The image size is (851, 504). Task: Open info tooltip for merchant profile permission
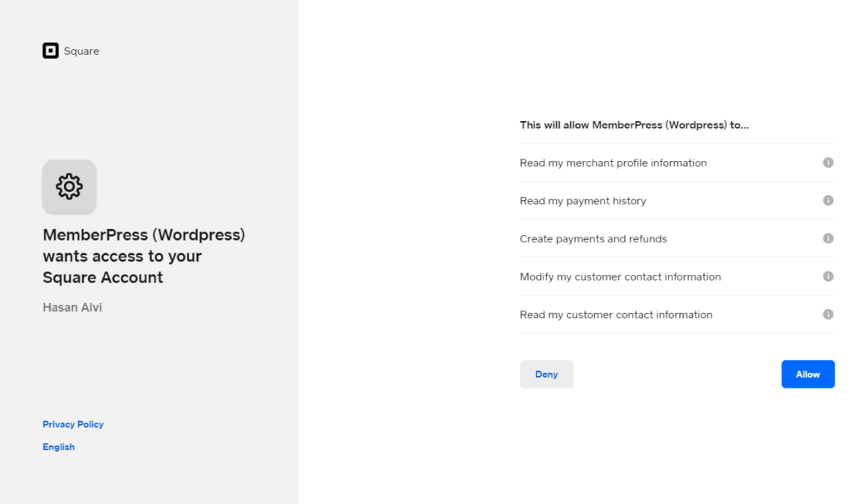[828, 163]
